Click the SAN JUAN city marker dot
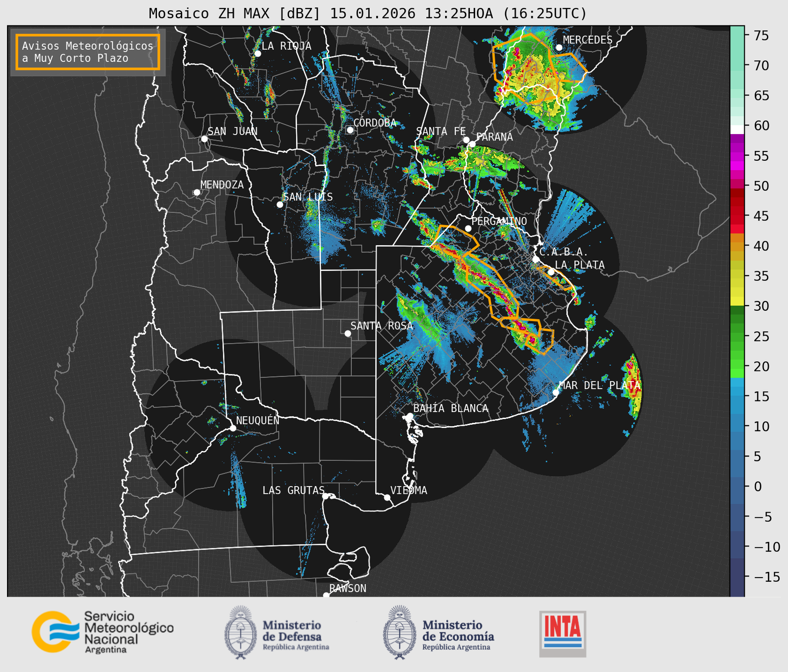Viewport: 788px width, 672px height. coord(204,139)
